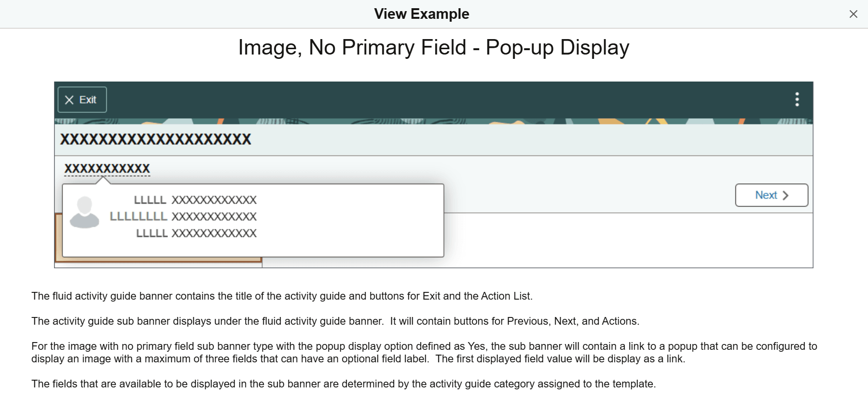
Task: Click the popup callout pointer arrow
Action: click(103, 181)
